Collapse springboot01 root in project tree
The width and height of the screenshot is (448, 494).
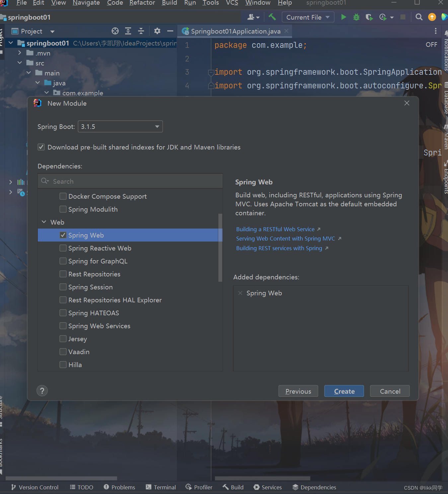(11, 43)
